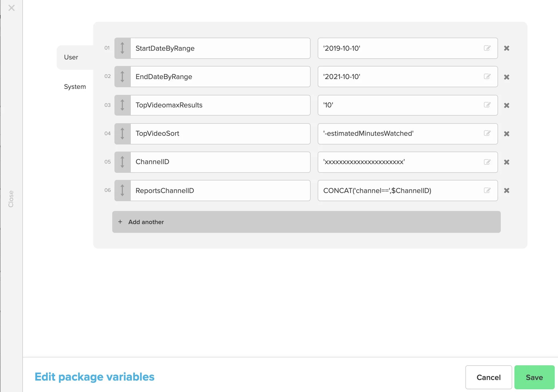
Task: Edit the EndDateByRange name field
Action: (220, 77)
